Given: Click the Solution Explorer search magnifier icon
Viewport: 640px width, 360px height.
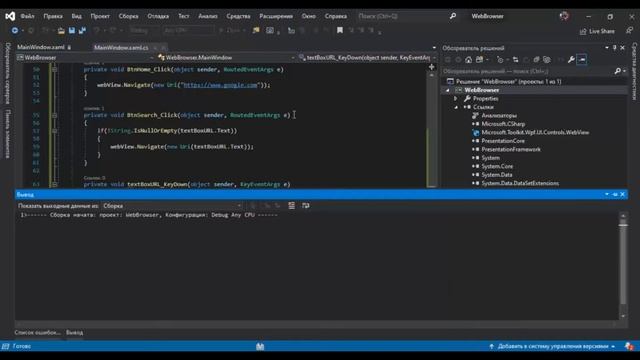Looking at the screenshot, I should [x=618, y=71].
